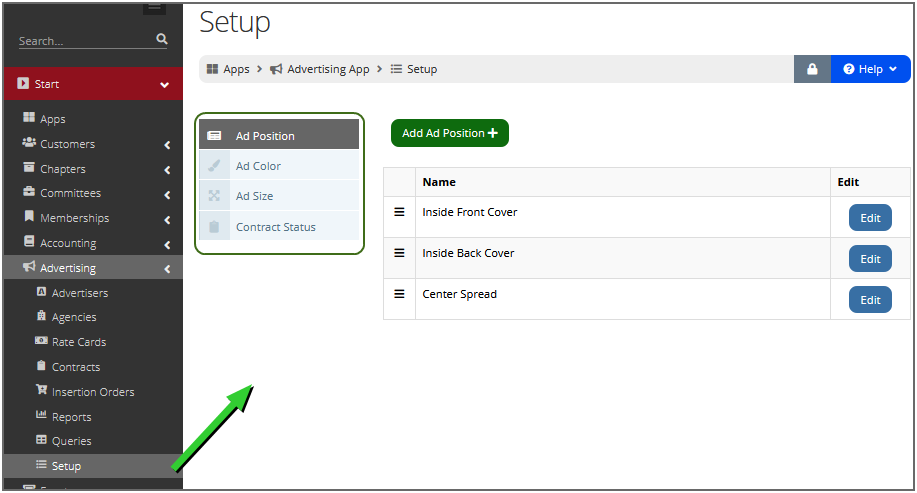Screen dimensions: 917x493
Task: Click the Add Ad Position button
Action: pos(450,133)
